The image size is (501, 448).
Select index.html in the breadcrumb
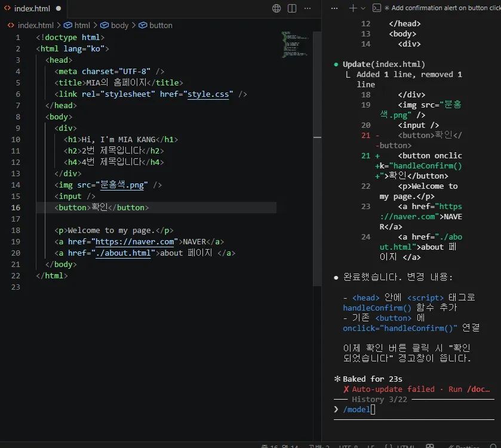(35, 25)
